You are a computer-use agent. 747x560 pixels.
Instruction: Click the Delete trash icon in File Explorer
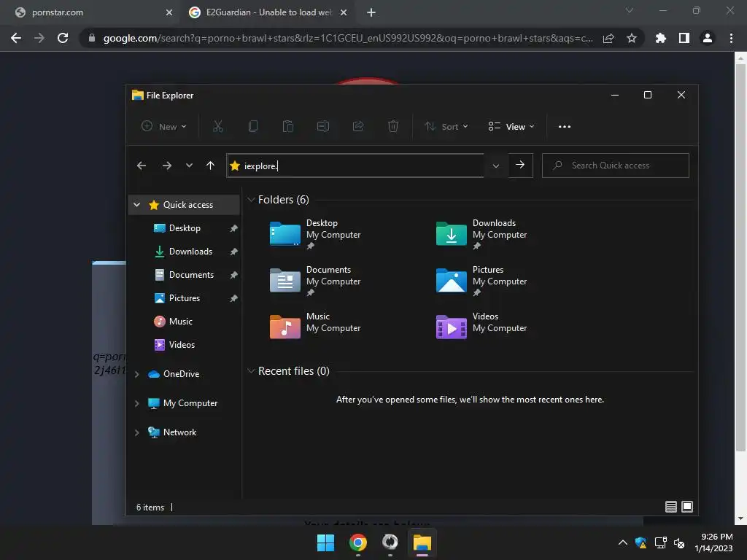pos(393,126)
